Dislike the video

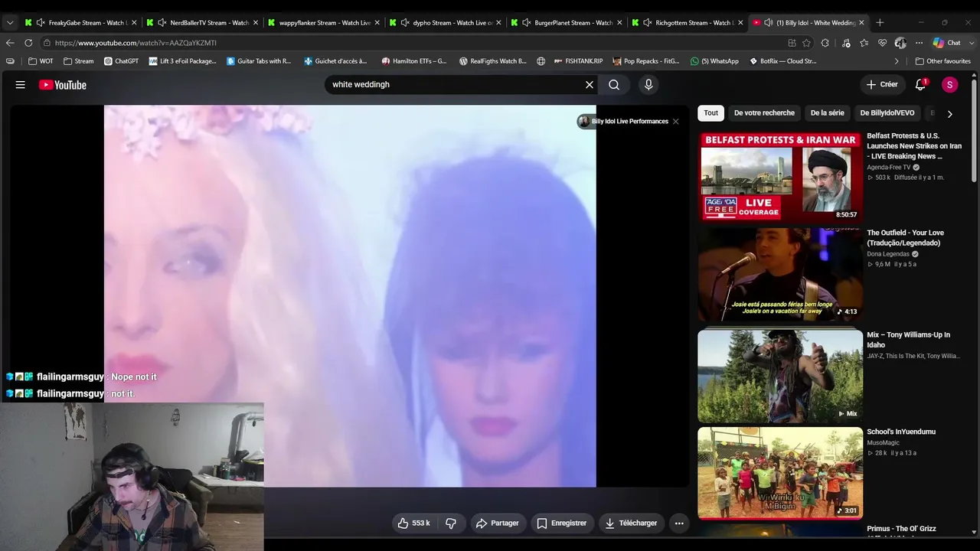[451, 523]
